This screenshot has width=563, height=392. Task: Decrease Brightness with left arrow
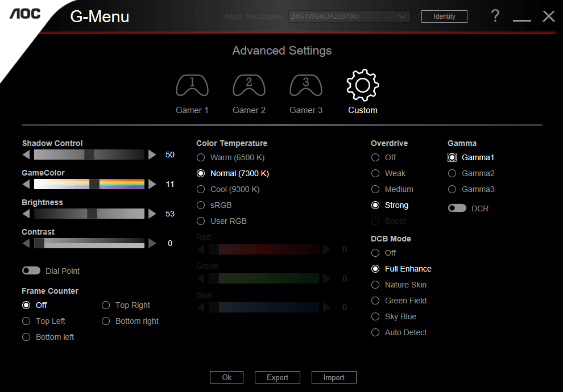point(26,214)
